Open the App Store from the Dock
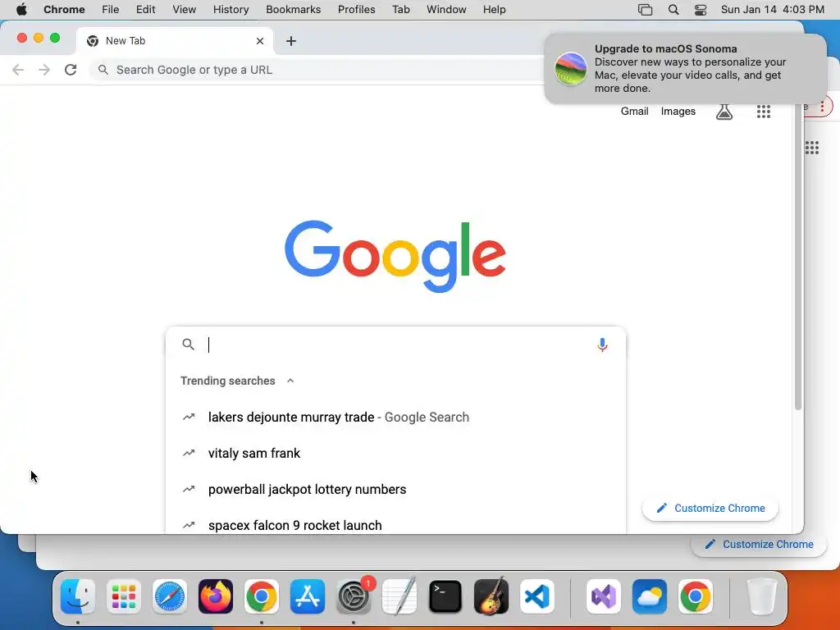 pos(308,596)
